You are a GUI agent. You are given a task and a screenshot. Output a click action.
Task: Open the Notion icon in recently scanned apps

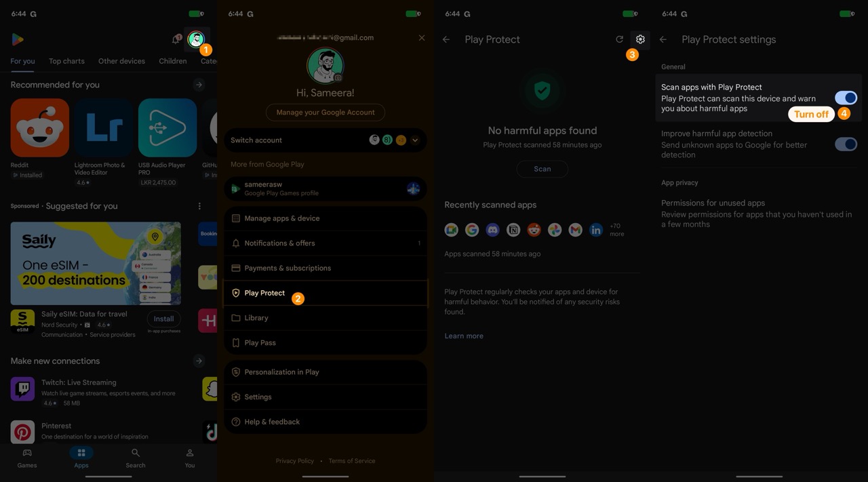click(513, 230)
